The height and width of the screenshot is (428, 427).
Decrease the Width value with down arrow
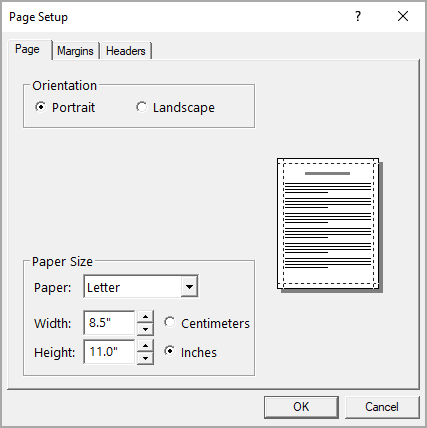145,329
